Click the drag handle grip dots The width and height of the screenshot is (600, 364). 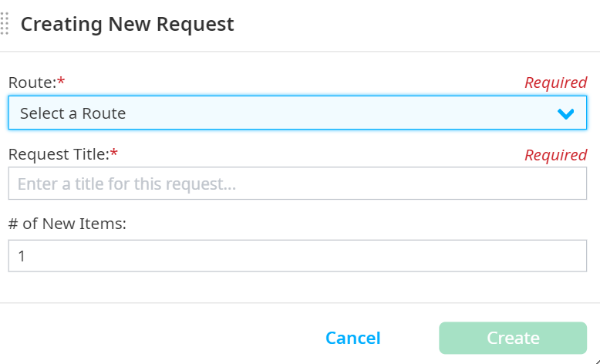click(x=5, y=24)
